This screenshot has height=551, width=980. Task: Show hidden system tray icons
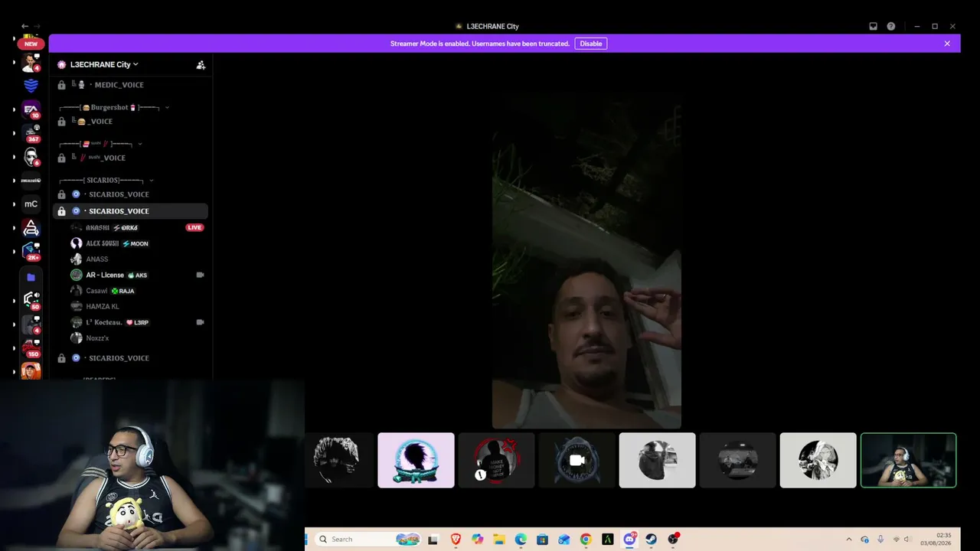[848, 540]
